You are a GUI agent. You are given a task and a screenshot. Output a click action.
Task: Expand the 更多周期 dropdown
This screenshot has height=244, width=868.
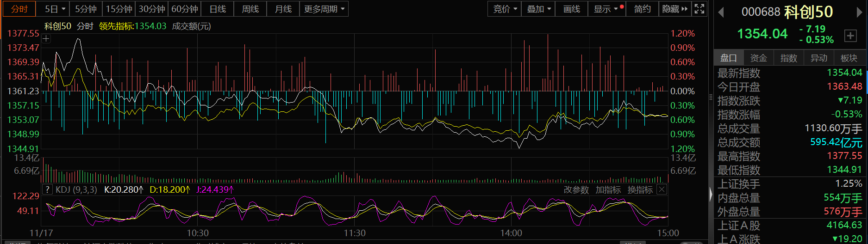coord(324,9)
